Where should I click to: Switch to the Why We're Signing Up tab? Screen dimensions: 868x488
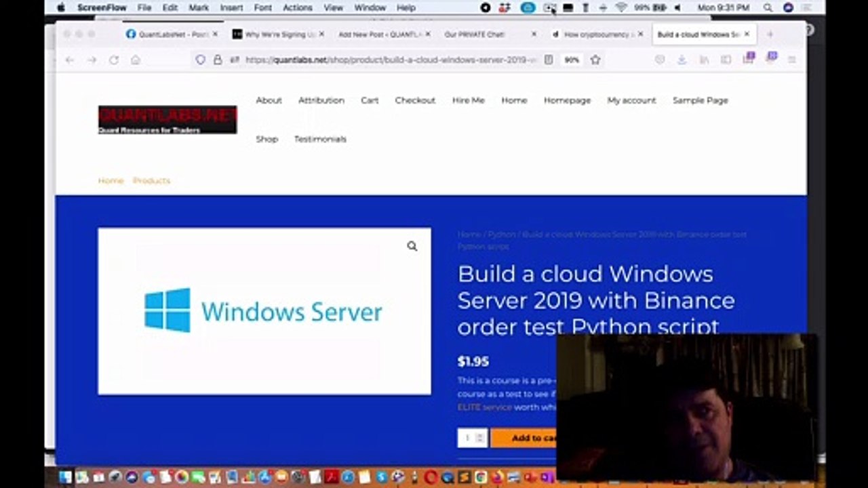278,34
